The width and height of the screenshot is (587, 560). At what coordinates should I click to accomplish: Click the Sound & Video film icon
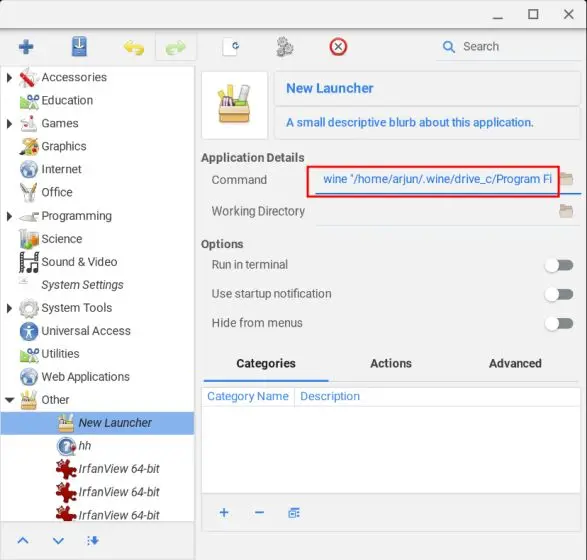29,262
